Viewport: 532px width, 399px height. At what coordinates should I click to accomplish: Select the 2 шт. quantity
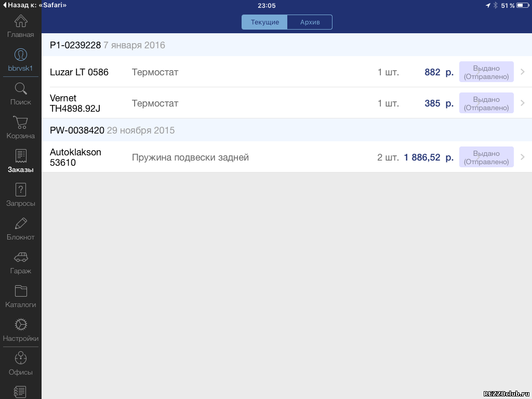click(x=388, y=157)
